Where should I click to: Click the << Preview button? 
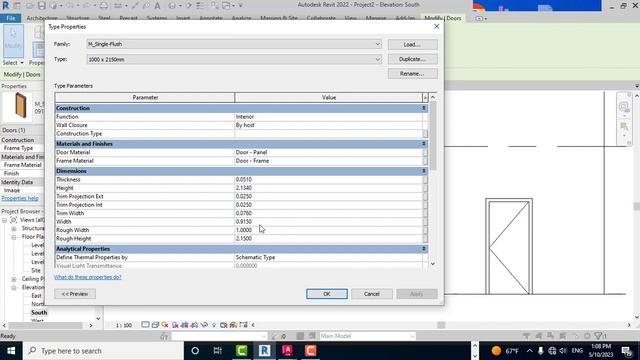[75, 294]
